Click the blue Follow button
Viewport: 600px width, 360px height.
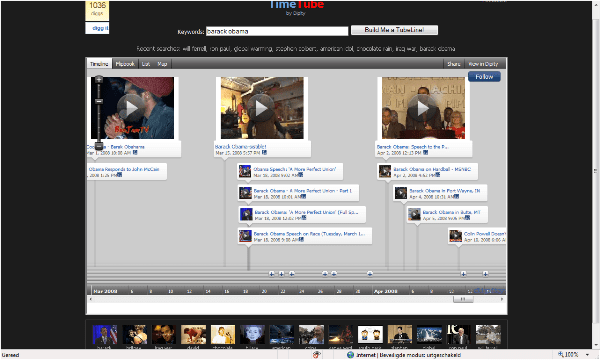(484, 77)
